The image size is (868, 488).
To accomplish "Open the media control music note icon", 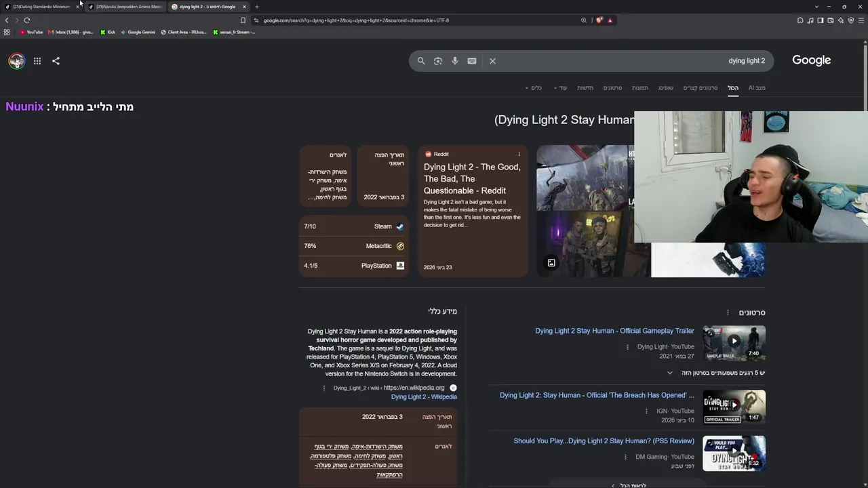I will [x=810, y=20].
